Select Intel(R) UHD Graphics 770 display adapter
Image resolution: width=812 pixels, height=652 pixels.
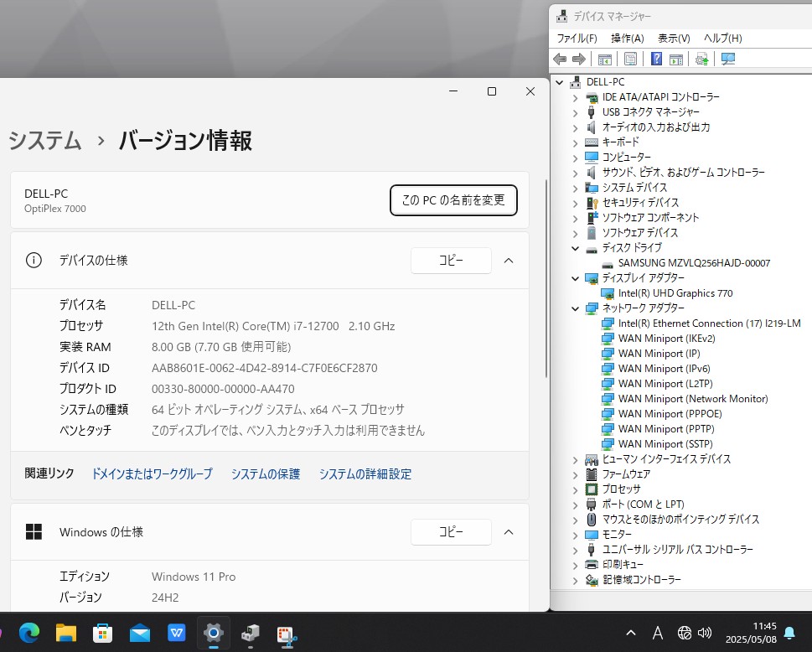(x=675, y=293)
